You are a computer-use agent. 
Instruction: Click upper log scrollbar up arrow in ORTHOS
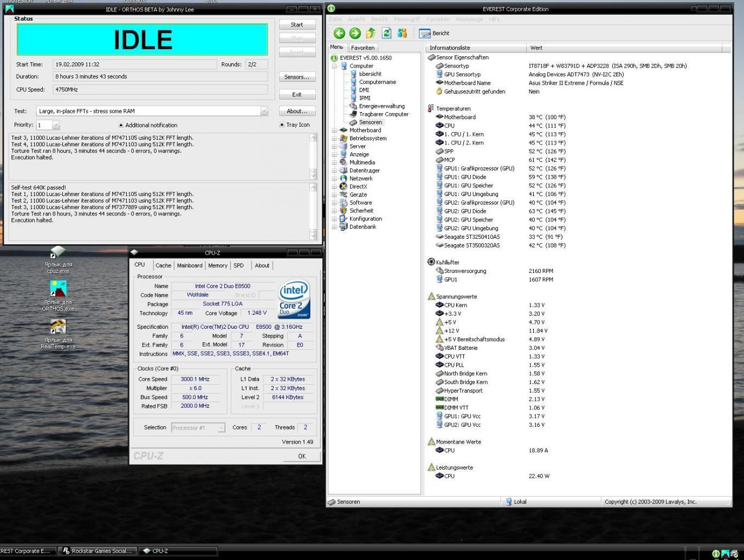point(313,138)
